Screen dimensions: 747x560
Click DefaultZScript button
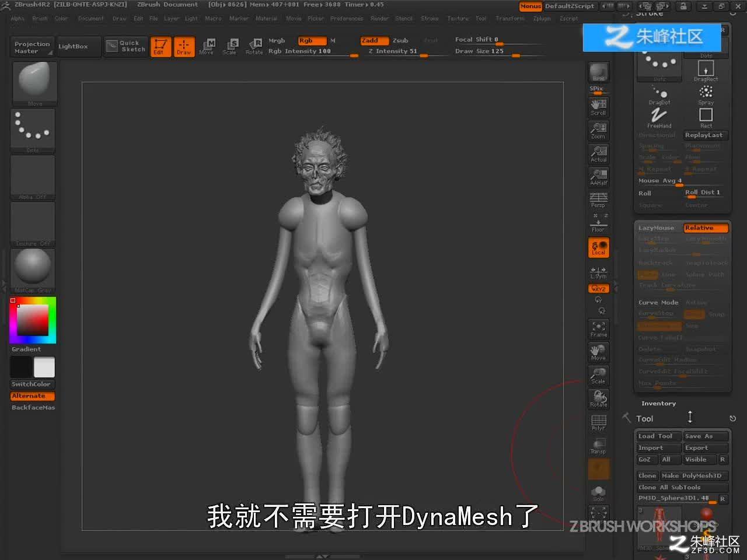570,6
